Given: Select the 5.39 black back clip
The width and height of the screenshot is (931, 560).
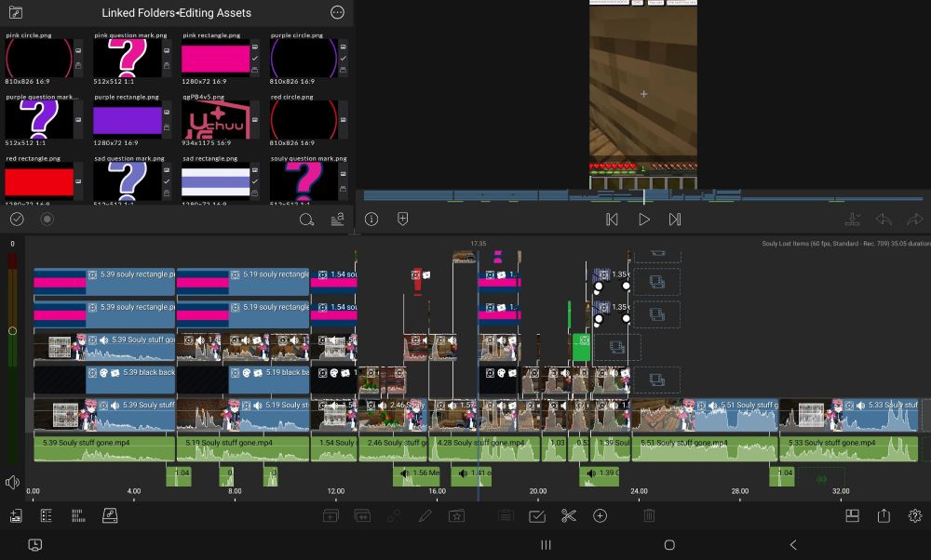Looking at the screenshot, I should point(104,380).
